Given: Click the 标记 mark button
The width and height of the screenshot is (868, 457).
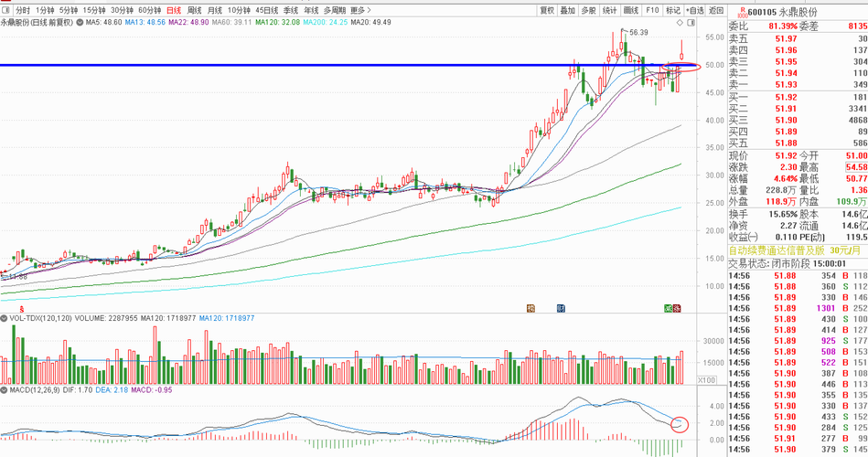Looking at the screenshot, I should 672,11.
